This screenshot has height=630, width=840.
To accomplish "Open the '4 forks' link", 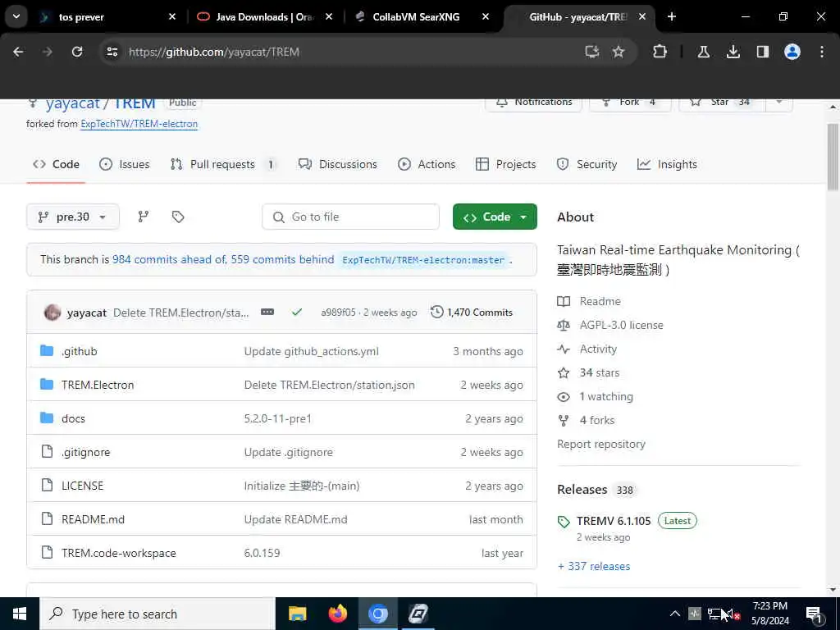I will point(597,421).
